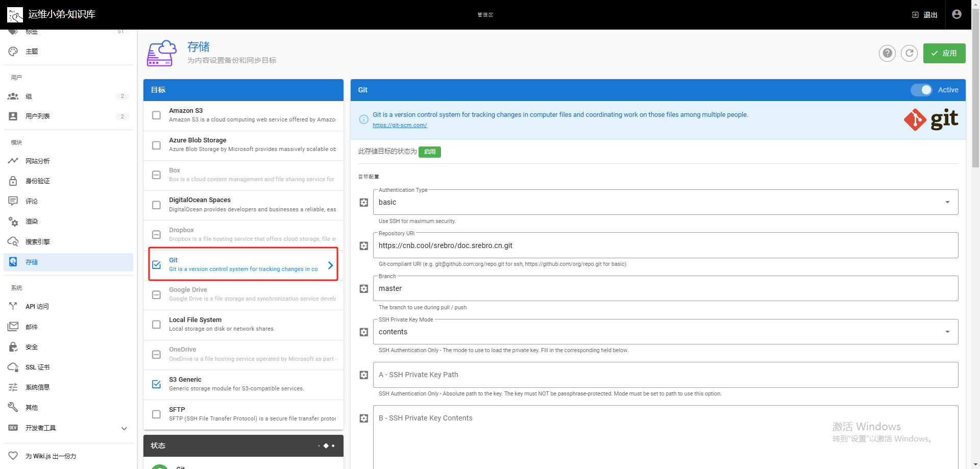Click the 状态 status panel header
980x469 pixels.
point(243,446)
